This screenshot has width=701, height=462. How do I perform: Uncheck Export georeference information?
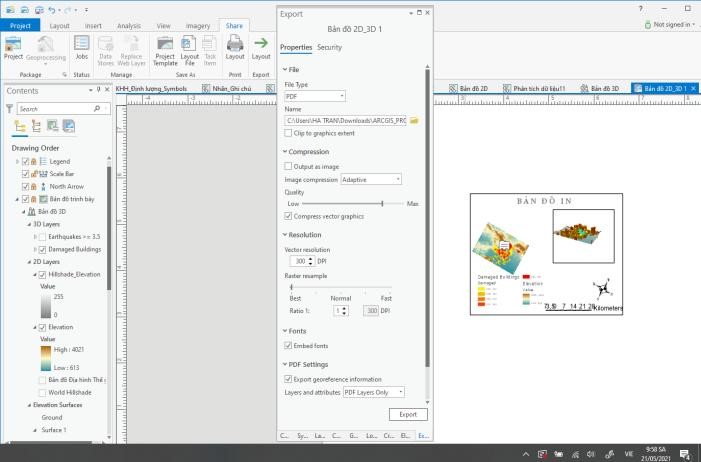(x=288, y=379)
